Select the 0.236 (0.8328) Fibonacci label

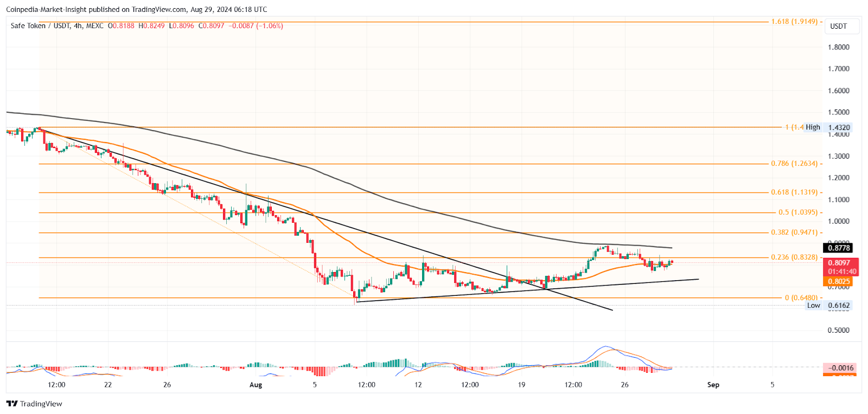tap(794, 257)
